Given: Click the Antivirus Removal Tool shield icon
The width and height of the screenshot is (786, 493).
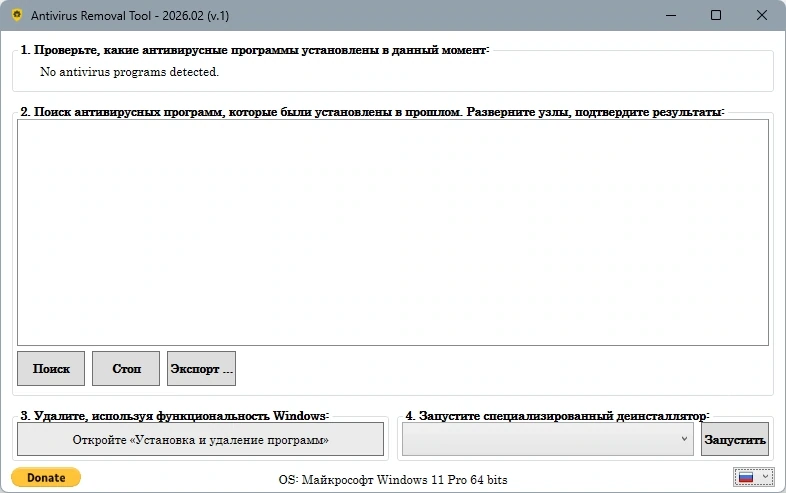Looking at the screenshot, I should click(17, 15).
